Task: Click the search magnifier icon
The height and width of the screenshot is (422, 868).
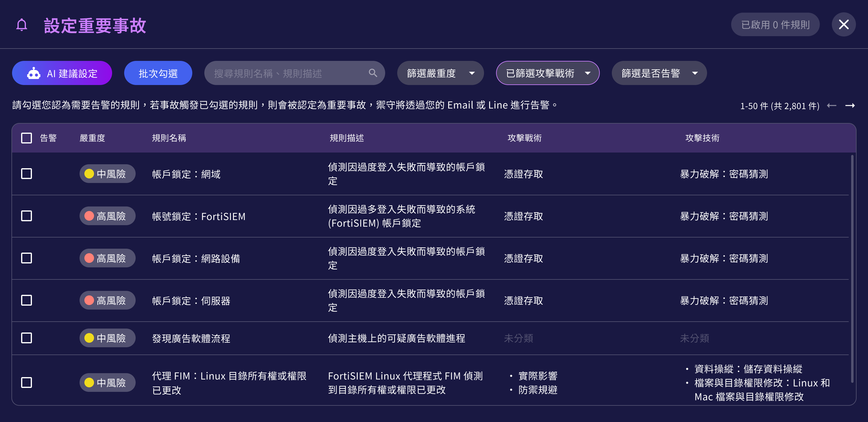Action: tap(373, 73)
